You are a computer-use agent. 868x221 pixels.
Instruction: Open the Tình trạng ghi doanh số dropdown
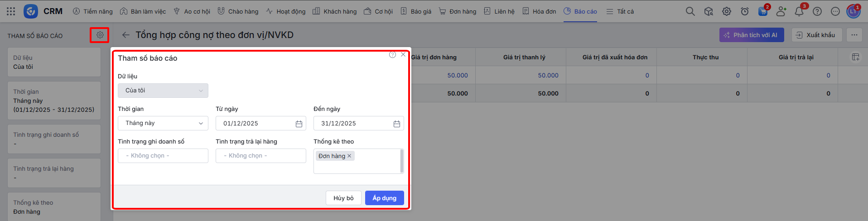coord(163,156)
